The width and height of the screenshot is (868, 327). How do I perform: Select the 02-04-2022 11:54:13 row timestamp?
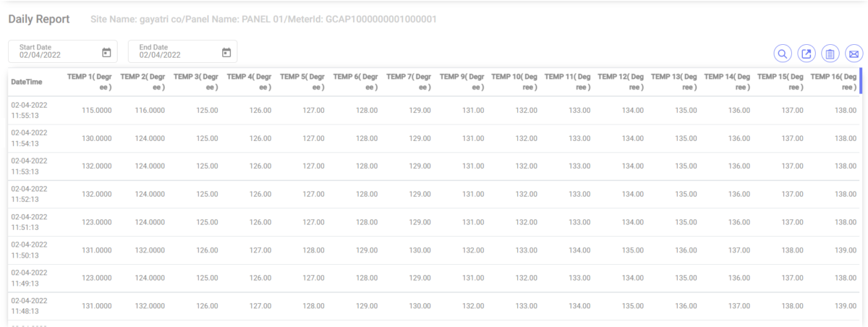coord(28,138)
